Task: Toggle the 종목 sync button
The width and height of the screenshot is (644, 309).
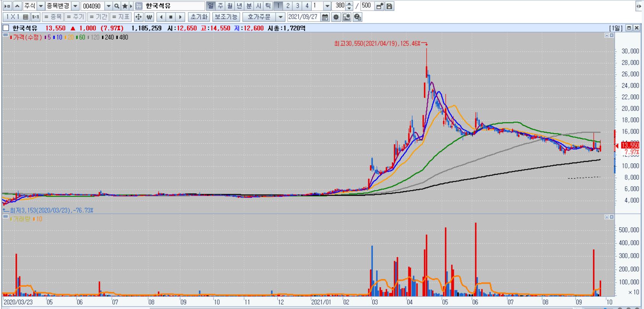Action: (x=52, y=17)
